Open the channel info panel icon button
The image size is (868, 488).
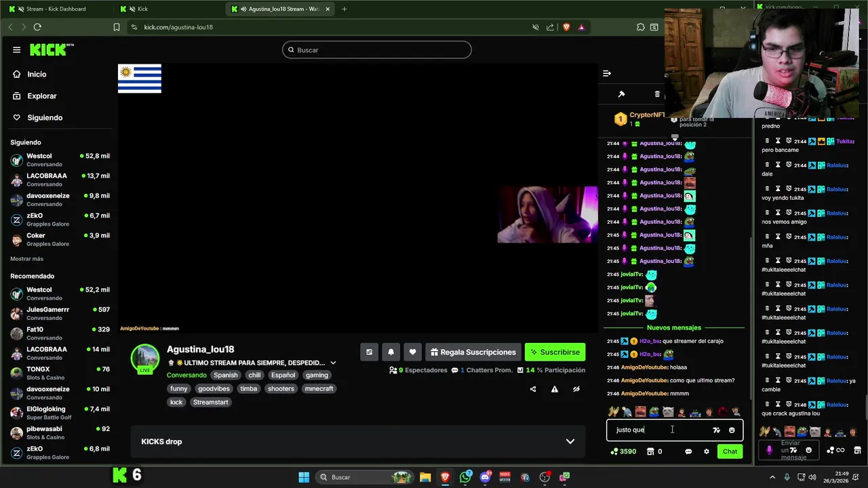[x=369, y=352]
